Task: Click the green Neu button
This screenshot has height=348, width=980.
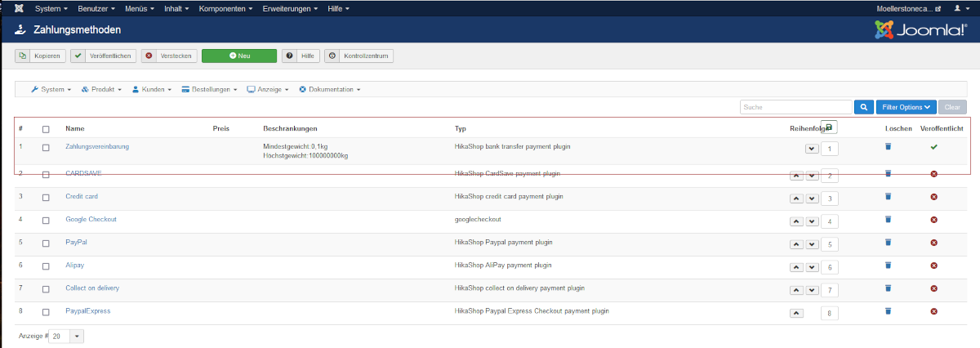Action: pos(239,56)
